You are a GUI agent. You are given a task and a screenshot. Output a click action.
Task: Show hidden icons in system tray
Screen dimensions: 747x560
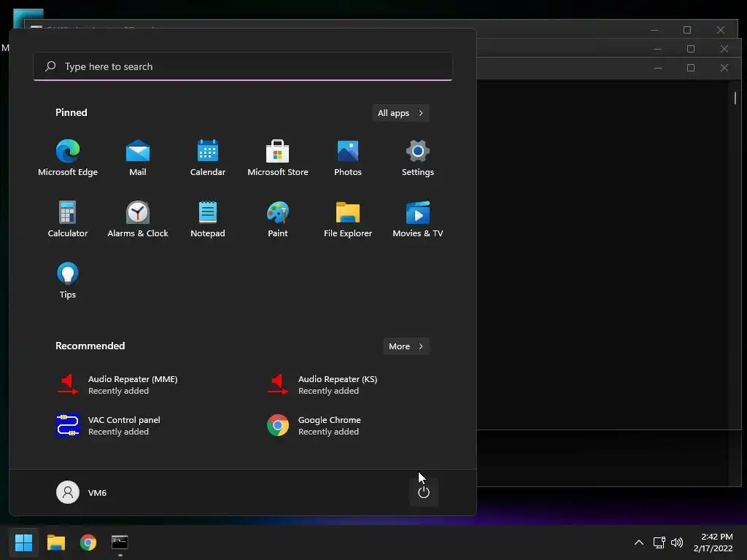click(x=639, y=542)
